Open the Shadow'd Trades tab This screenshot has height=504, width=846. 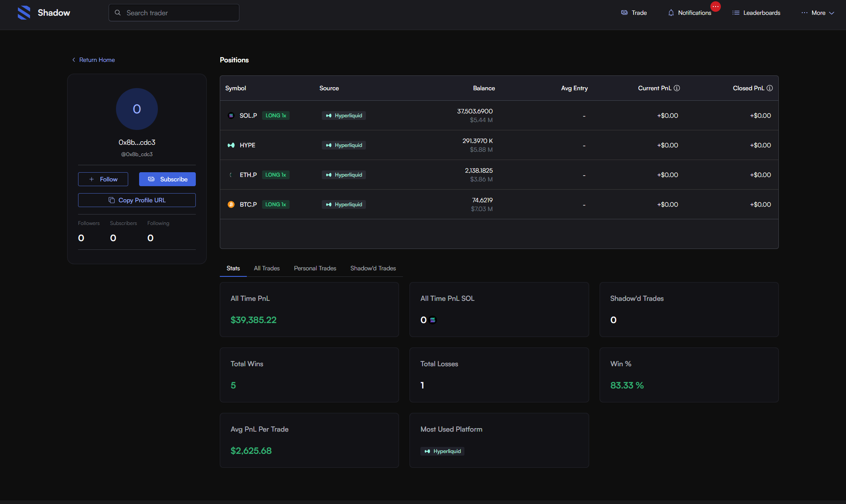pos(373,268)
